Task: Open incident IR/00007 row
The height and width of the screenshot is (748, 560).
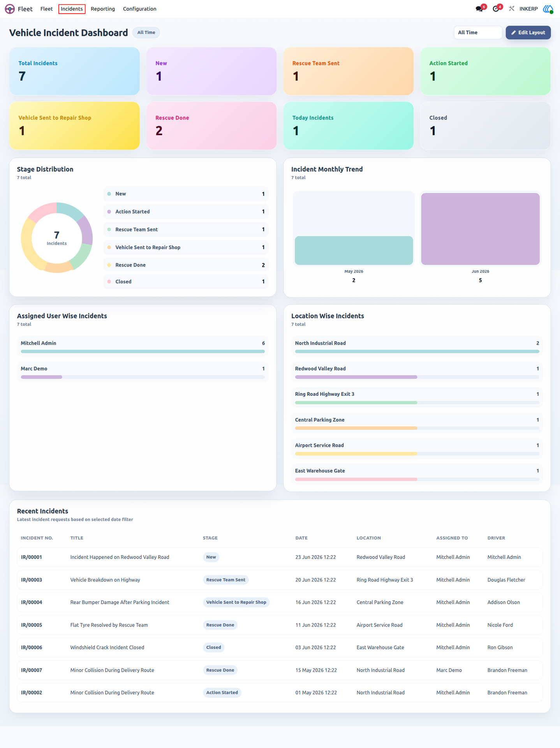Action: (280, 670)
